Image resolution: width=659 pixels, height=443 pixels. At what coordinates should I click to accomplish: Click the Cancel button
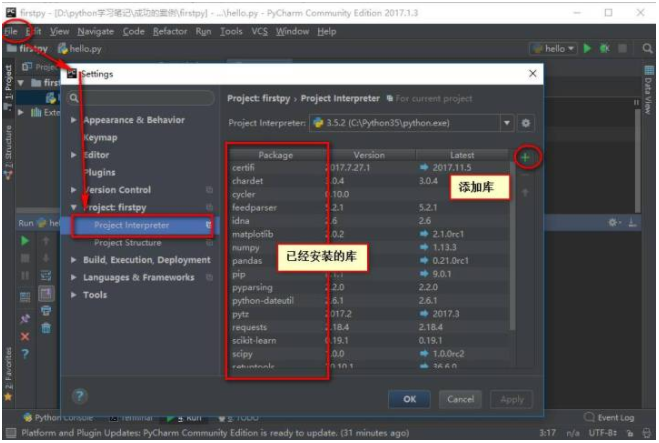point(460,399)
